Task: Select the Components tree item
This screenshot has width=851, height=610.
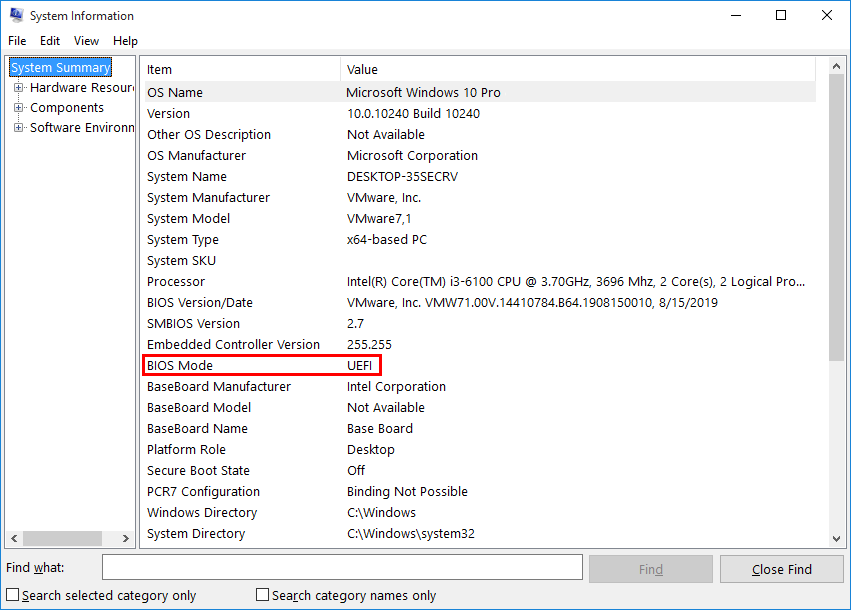Action: pos(67,107)
